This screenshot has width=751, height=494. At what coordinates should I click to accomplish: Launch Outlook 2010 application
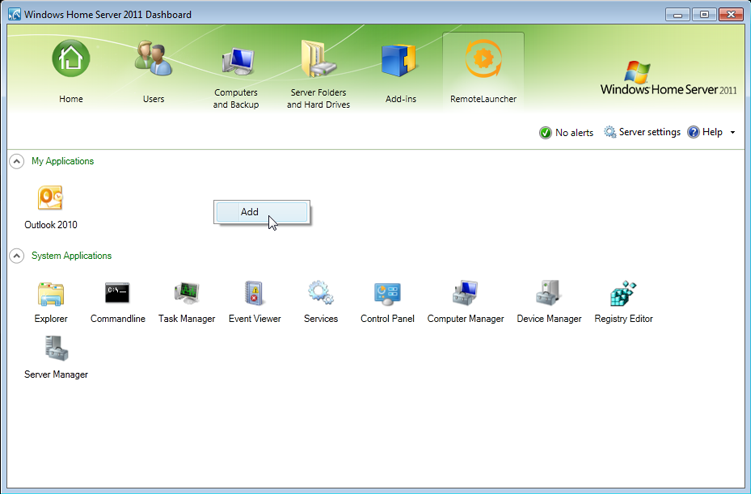click(51, 207)
